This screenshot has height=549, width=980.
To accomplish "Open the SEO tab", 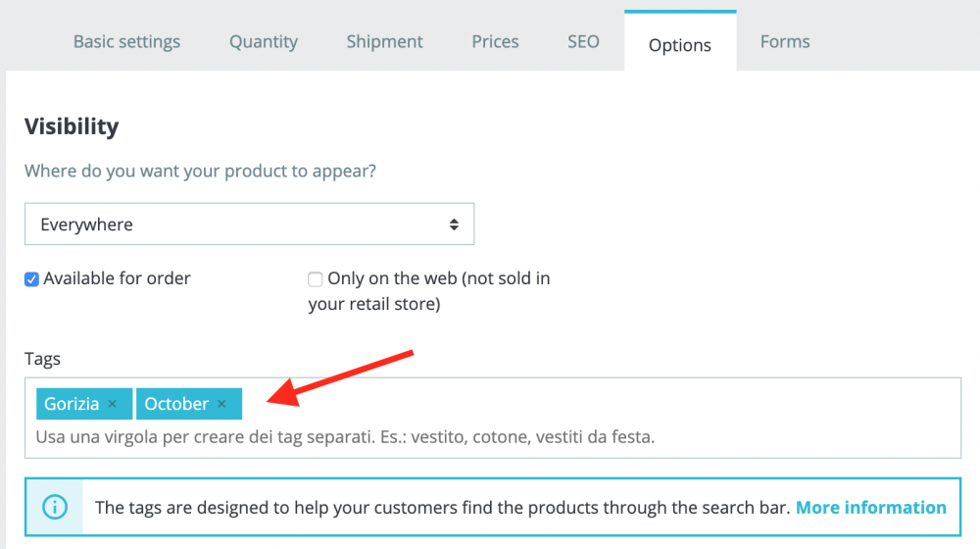I will 583,42.
